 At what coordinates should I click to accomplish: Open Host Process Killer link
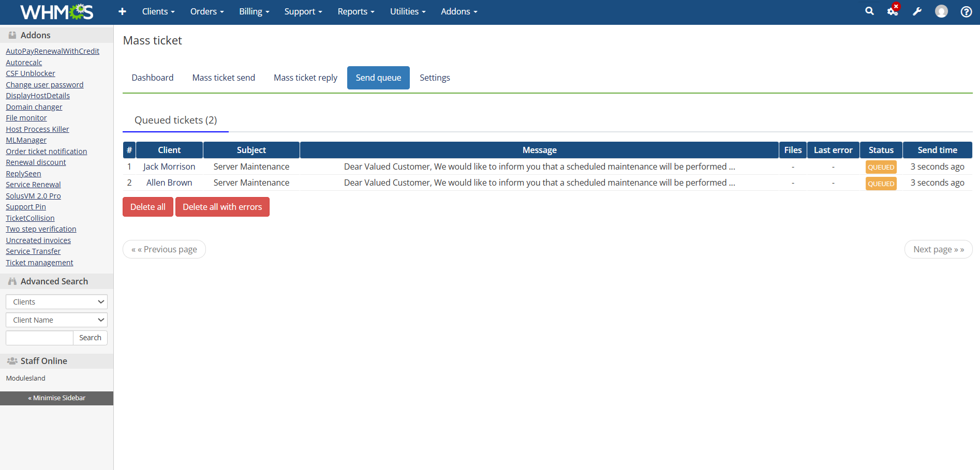tap(37, 129)
